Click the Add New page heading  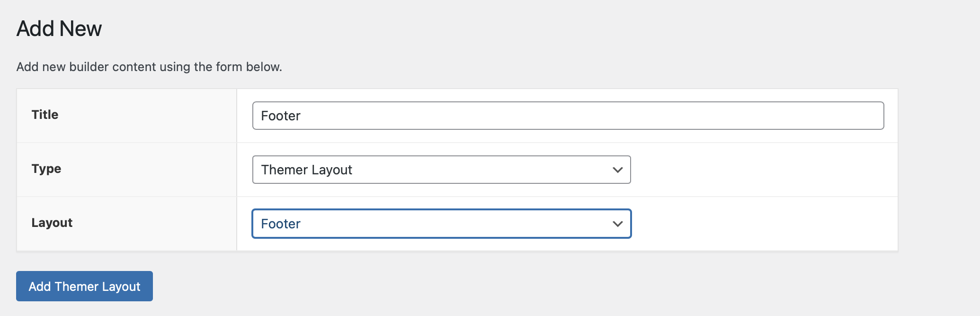click(59, 28)
